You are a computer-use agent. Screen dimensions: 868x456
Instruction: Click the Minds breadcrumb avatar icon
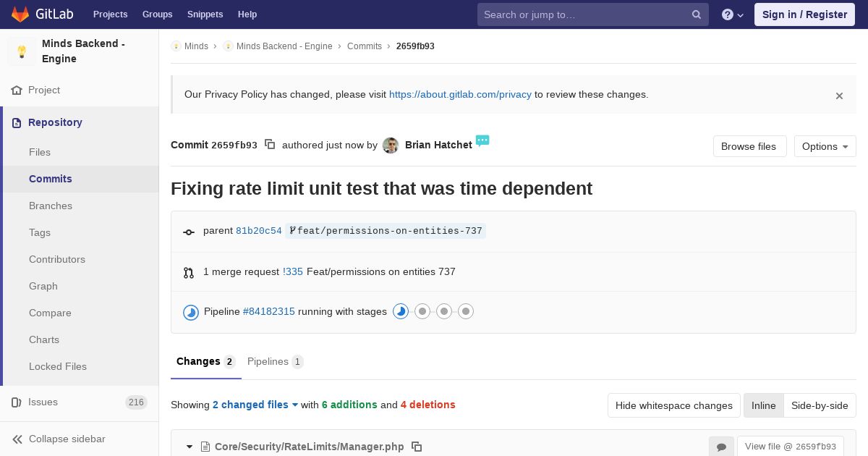click(176, 46)
